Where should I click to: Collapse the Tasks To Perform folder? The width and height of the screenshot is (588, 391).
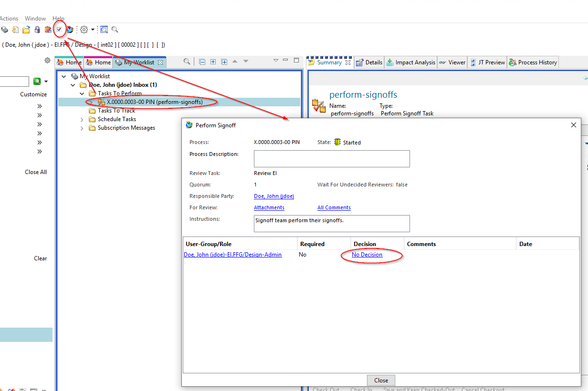(x=82, y=93)
